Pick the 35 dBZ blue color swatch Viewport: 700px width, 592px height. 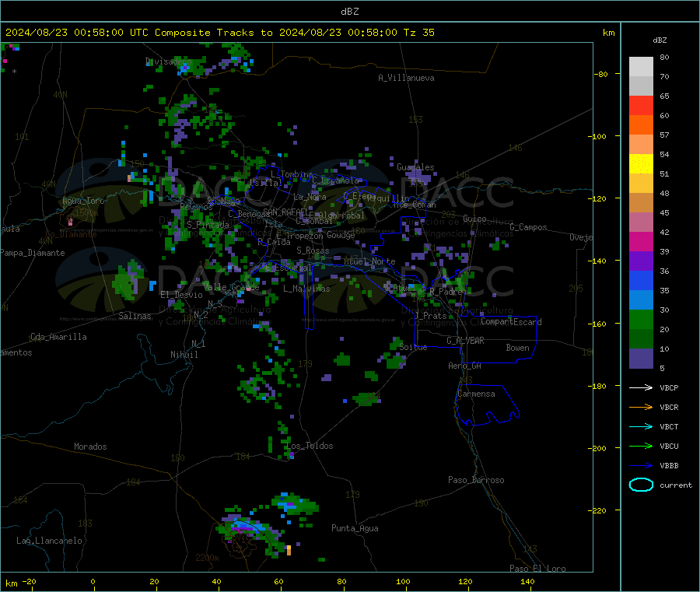coord(641,300)
